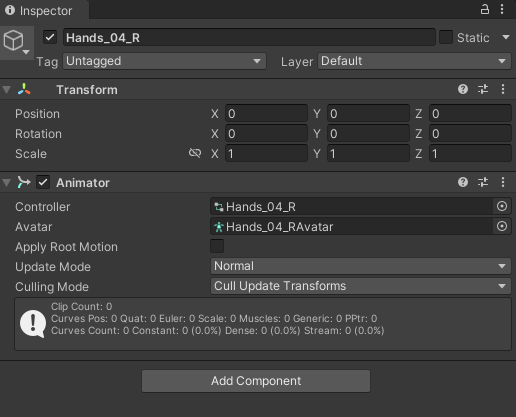Click the Position label

click(37, 114)
